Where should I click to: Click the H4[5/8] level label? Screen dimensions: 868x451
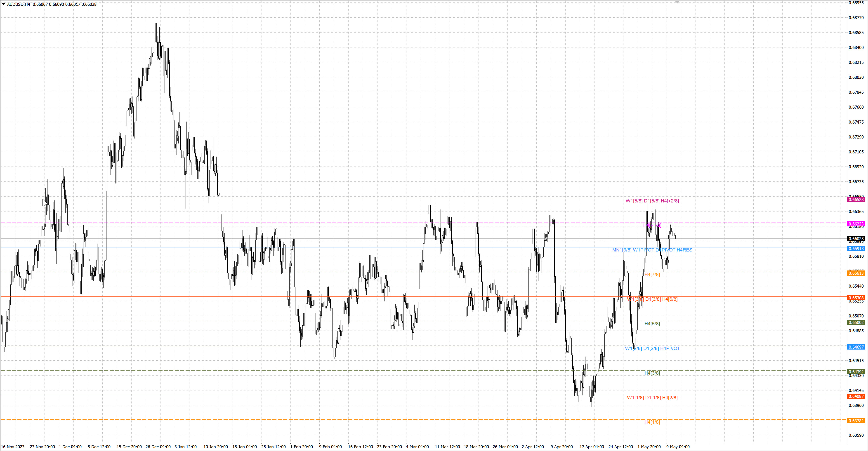tap(652, 324)
